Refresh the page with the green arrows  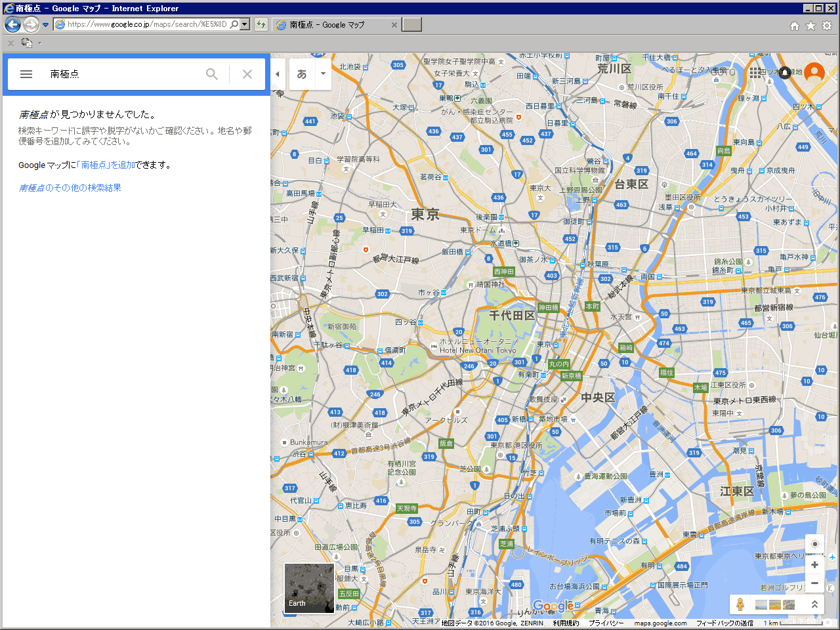click(261, 24)
